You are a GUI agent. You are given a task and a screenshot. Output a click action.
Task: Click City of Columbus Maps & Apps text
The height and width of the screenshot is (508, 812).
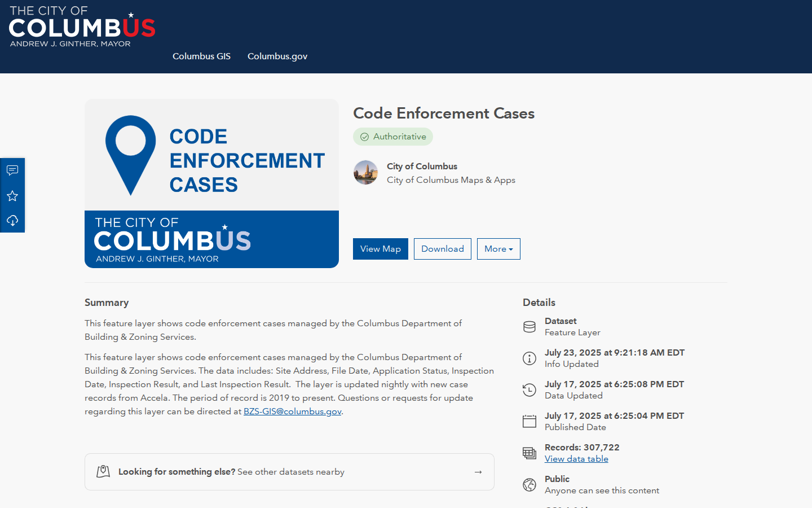(451, 180)
